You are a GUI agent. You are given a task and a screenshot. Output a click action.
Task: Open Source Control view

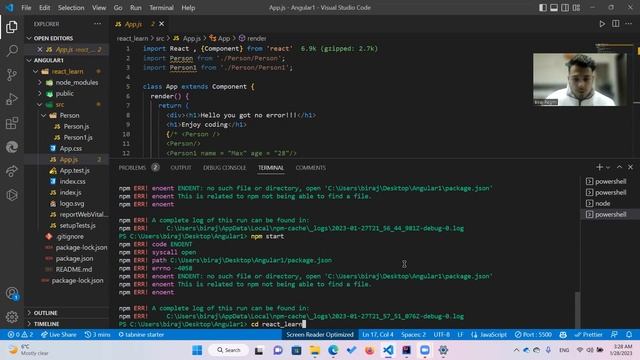coord(12,75)
